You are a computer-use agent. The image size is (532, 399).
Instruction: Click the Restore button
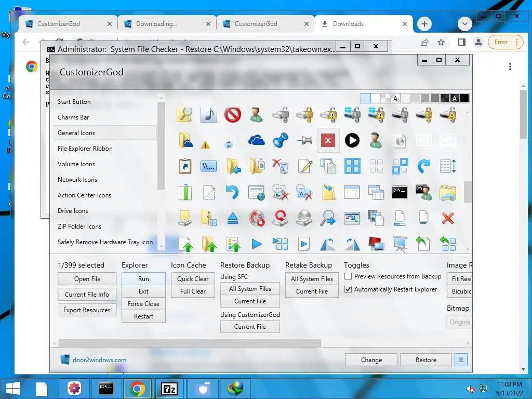click(x=426, y=360)
